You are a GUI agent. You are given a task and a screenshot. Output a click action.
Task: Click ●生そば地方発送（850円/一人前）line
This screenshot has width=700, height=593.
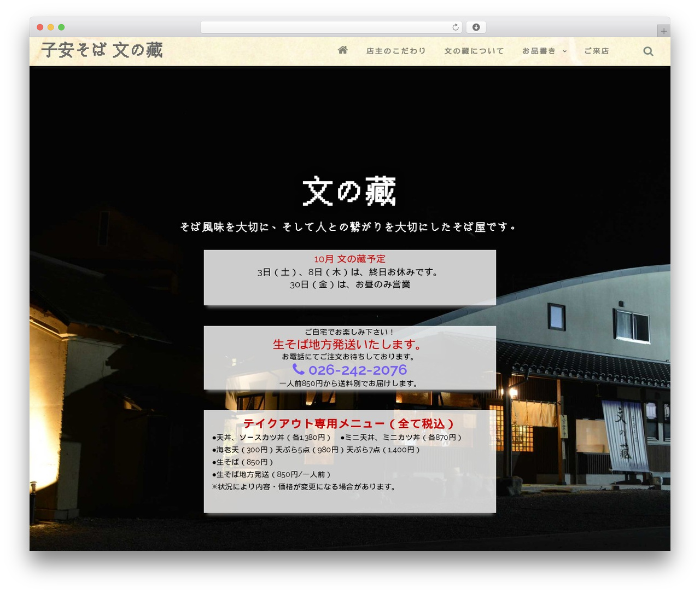tap(272, 475)
